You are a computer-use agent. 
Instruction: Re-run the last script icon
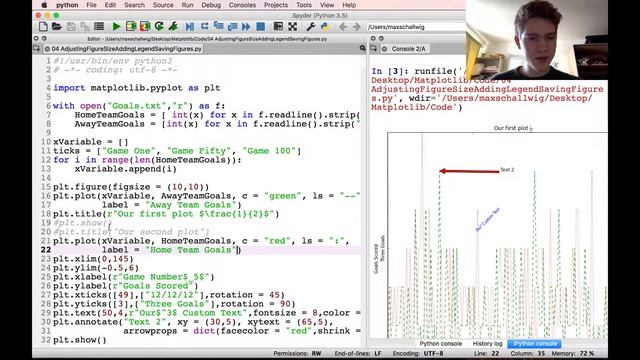coord(159,27)
